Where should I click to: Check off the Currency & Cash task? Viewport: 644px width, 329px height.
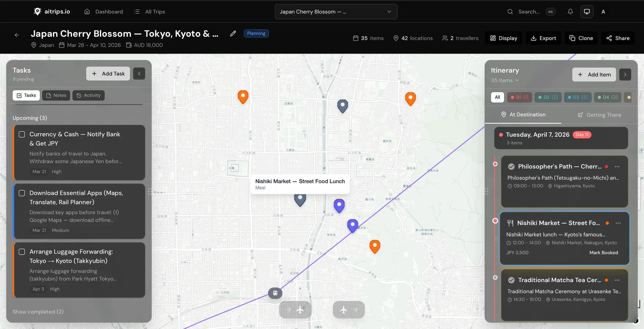click(22, 134)
